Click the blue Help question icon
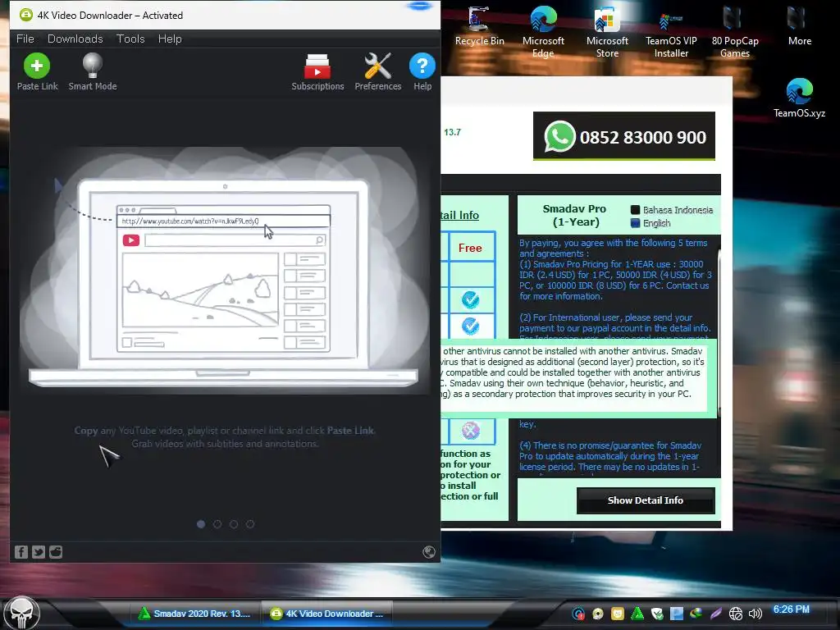The width and height of the screenshot is (840, 630). (x=422, y=72)
